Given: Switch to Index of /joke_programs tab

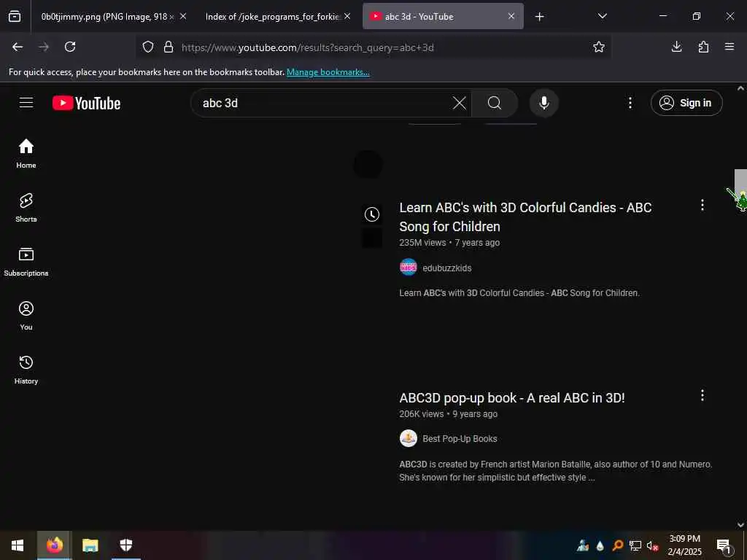Looking at the screenshot, I should point(272,17).
